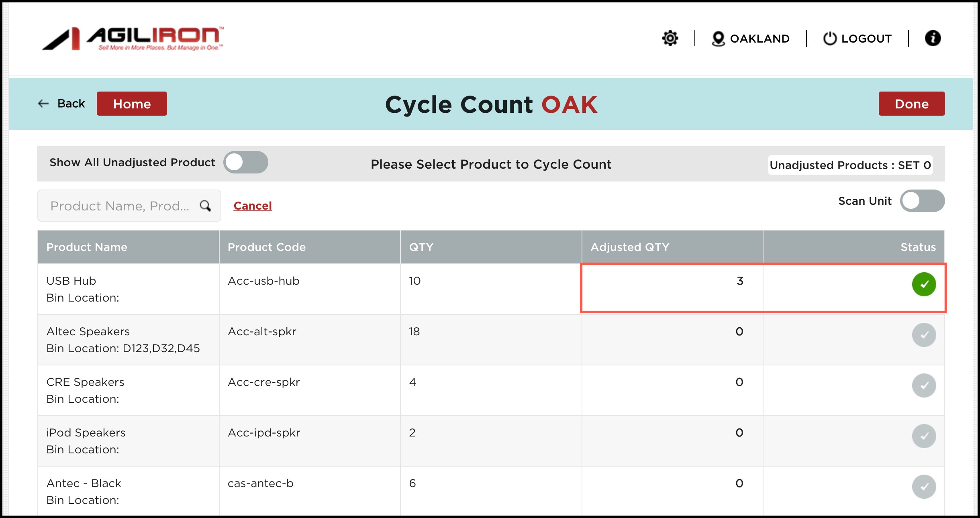Screen dimensions: 980x518
Task: Open settings gear icon in header
Action: click(670, 39)
